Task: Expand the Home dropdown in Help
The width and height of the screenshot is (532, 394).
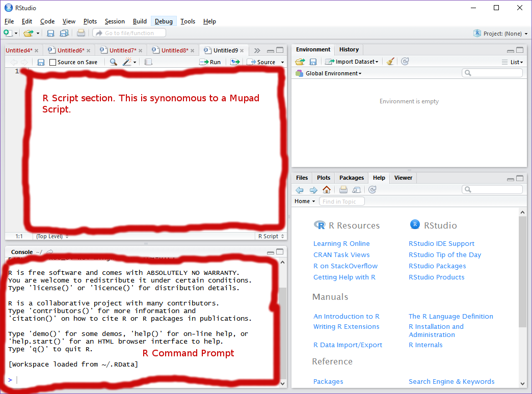Action: tap(305, 201)
